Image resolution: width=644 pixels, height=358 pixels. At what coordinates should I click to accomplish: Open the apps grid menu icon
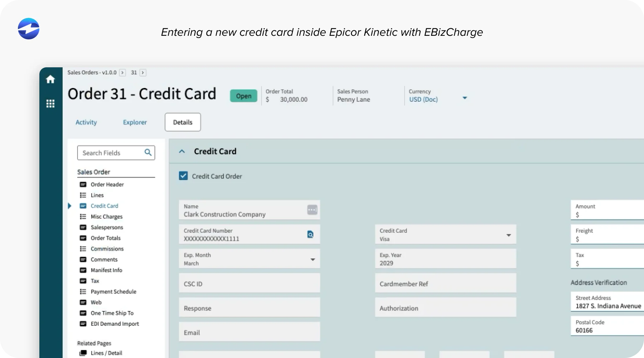(x=50, y=104)
